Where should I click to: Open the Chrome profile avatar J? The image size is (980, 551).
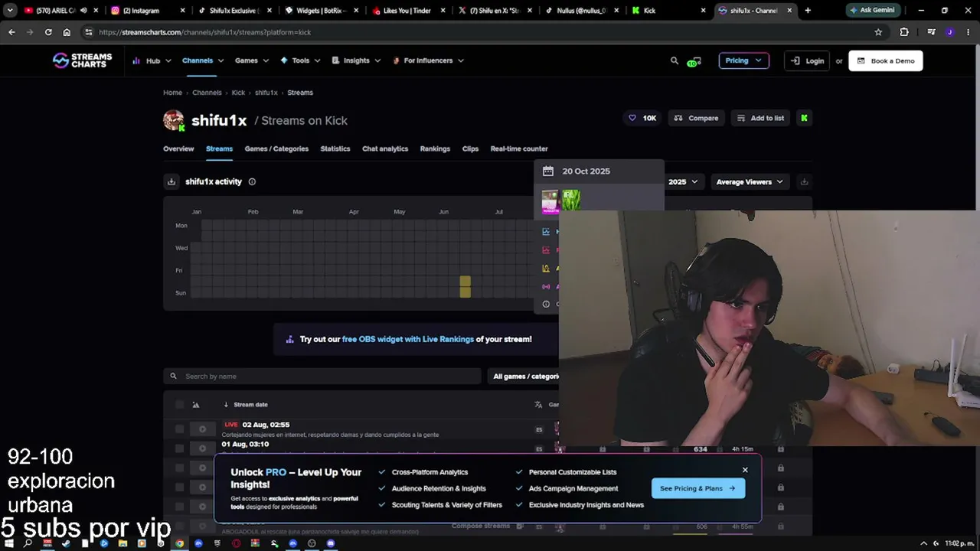point(950,32)
